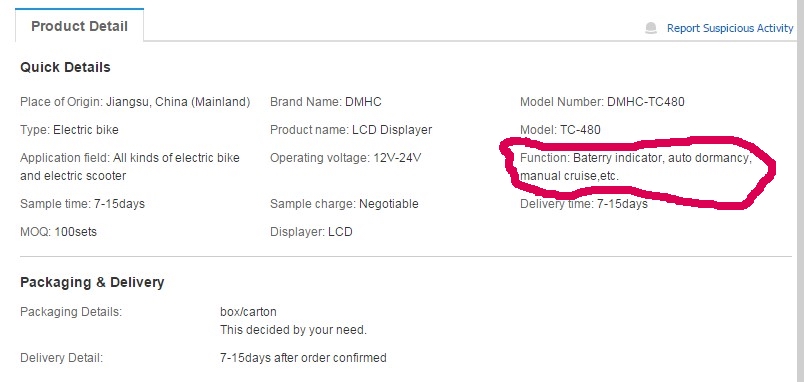The height and width of the screenshot is (382, 804).
Task: Click the Quick Details heading
Action: point(65,67)
